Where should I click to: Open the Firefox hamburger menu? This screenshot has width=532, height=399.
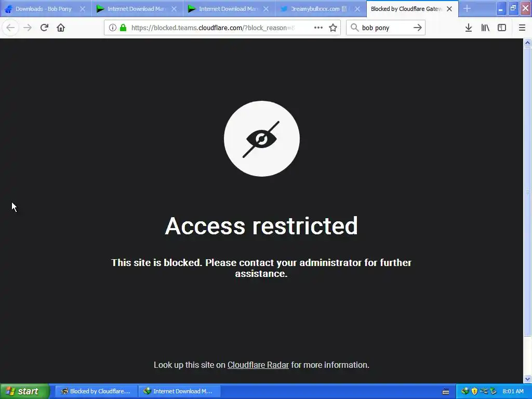coord(522,28)
